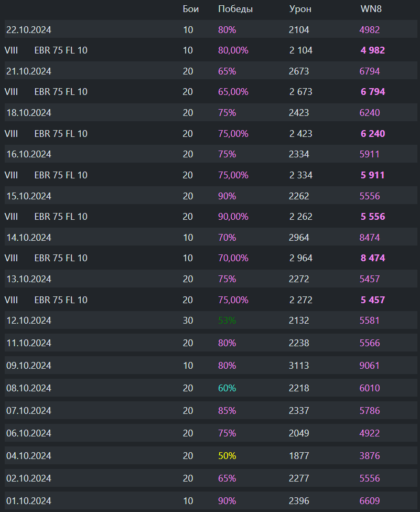
Task: Select EBR 75 FL 10 under 16.10.2024
Action: 61,175
